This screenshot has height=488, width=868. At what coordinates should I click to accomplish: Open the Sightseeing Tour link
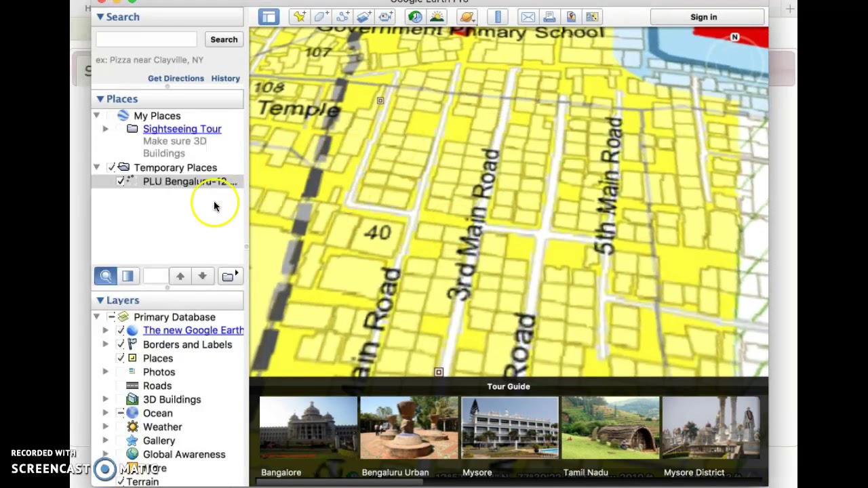[x=182, y=129]
